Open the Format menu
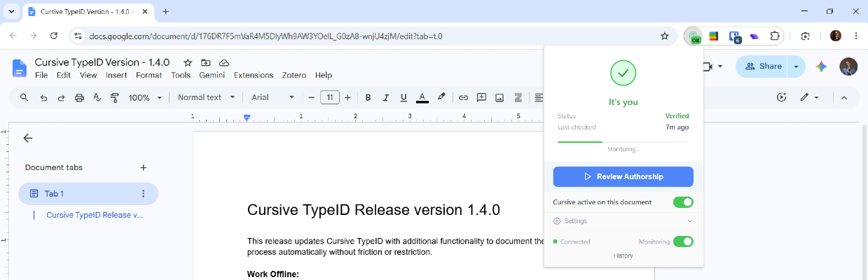The height and width of the screenshot is (280, 868). pos(149,76)
